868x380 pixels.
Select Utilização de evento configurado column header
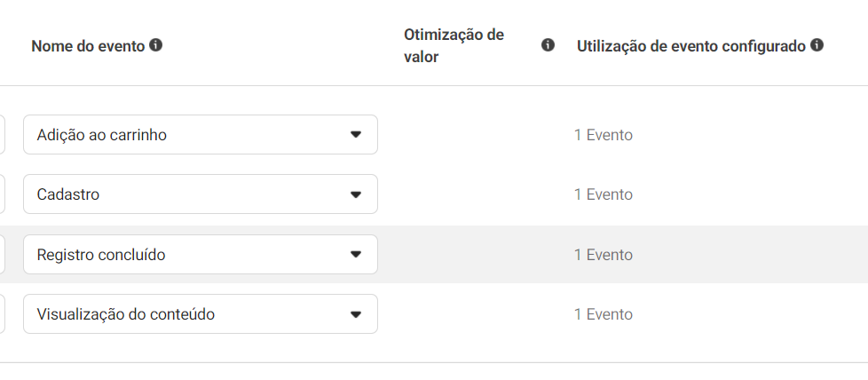pos(690,46)
